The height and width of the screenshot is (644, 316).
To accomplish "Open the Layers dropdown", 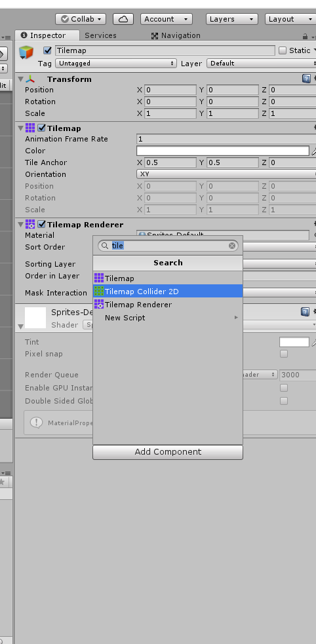I will 232,19.
